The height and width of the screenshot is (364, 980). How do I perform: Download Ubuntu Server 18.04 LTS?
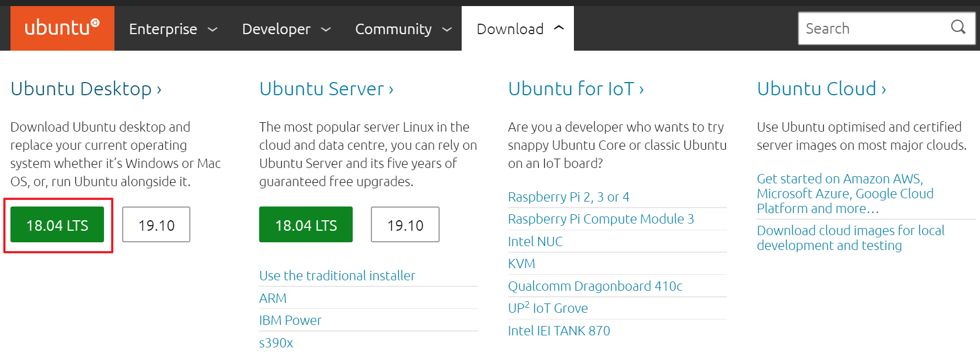point(306,225)
